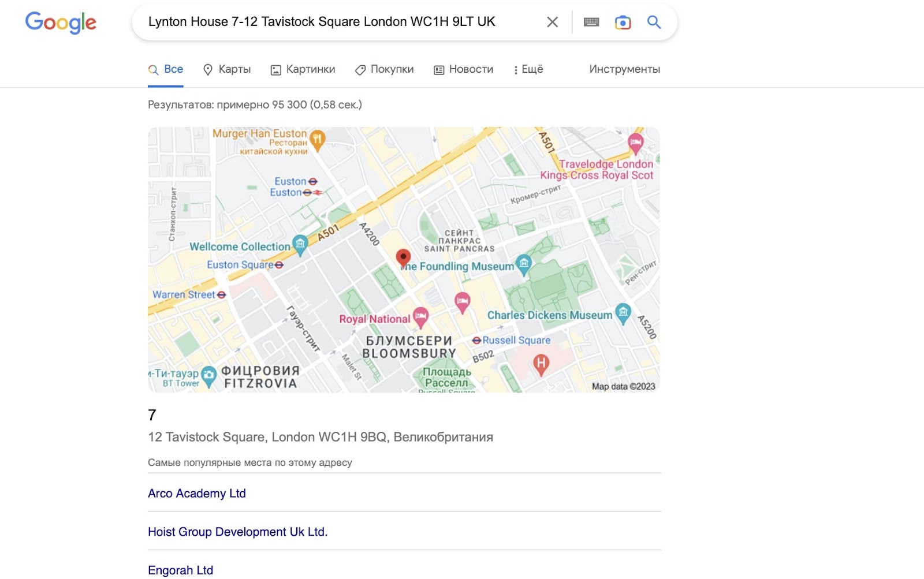Open Engorah Ltd link
This screenshot has height=579, width=924.
[181, 570]
